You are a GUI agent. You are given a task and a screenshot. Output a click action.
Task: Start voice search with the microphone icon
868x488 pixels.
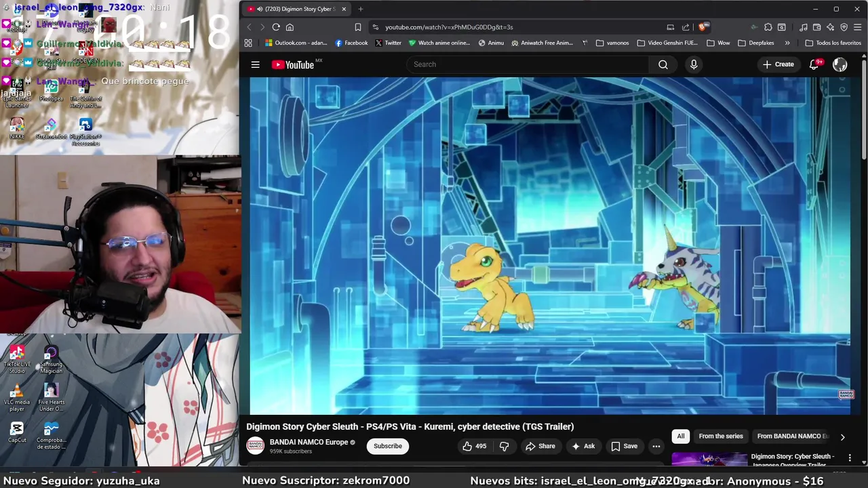[x=694, y=64]
